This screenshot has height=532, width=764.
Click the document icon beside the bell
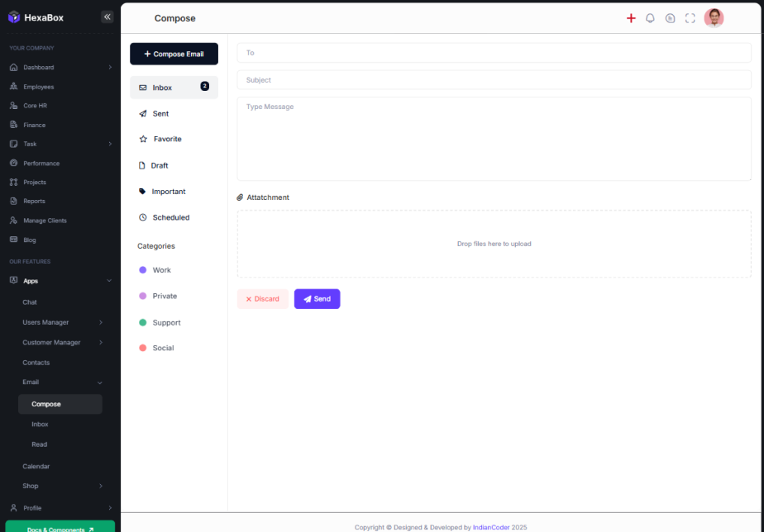tap(671, 18)
